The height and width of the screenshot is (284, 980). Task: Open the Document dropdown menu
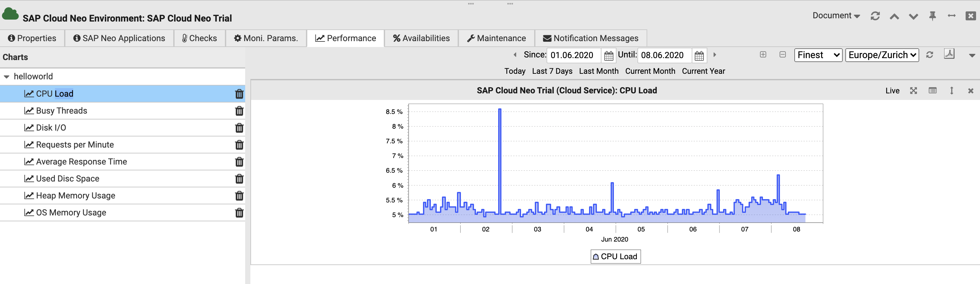click(836, 16)
